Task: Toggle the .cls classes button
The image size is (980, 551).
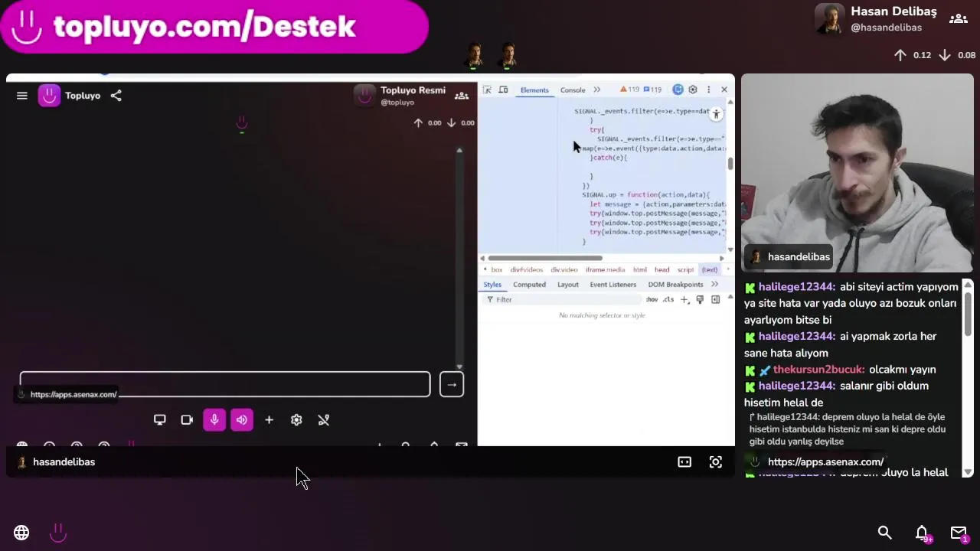Action: click(x=668, y=299)
